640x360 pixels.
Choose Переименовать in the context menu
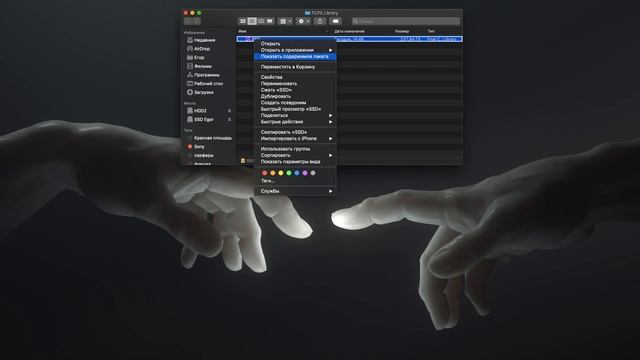point(295,84)
